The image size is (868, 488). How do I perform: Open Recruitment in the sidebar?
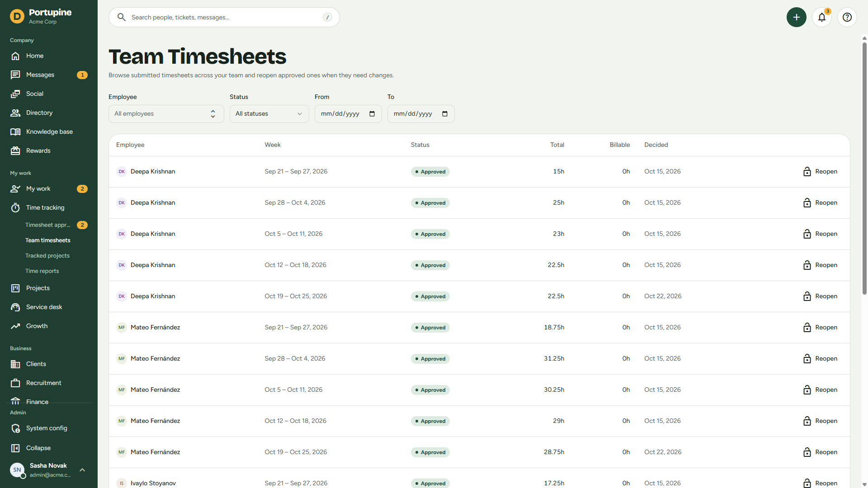[49, 383]
